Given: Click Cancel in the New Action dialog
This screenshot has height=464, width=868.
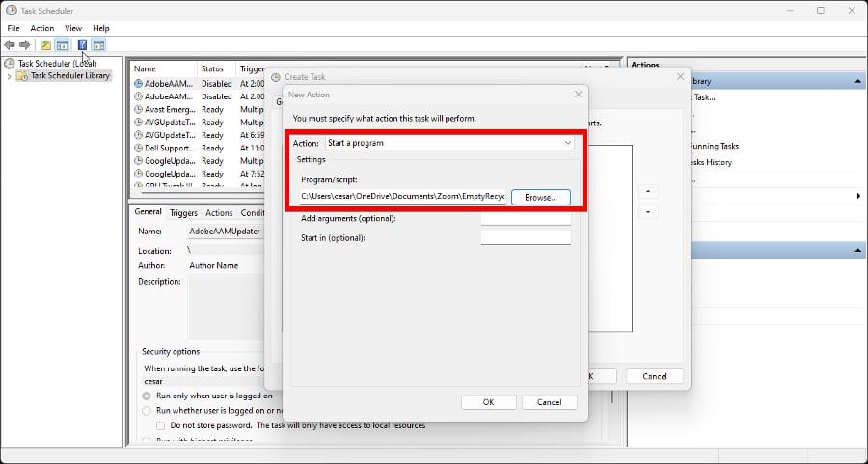Looking at the screenshot, I should click(549, 402).
